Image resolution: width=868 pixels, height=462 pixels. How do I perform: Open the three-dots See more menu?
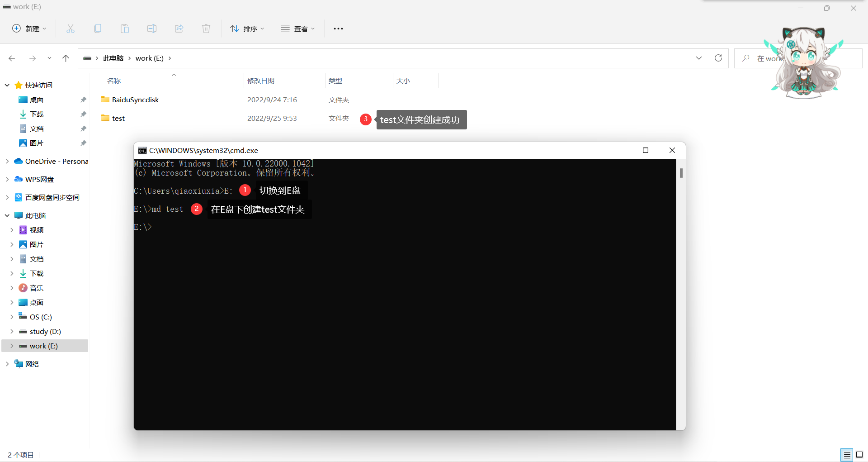pyautogui.click(x=338, y=29)
